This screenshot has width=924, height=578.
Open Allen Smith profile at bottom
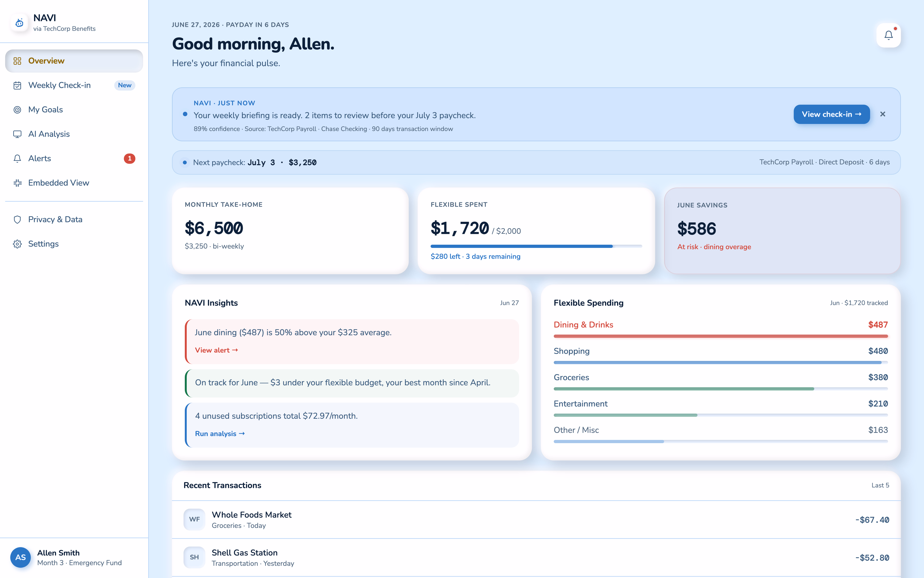pos(74,557)
